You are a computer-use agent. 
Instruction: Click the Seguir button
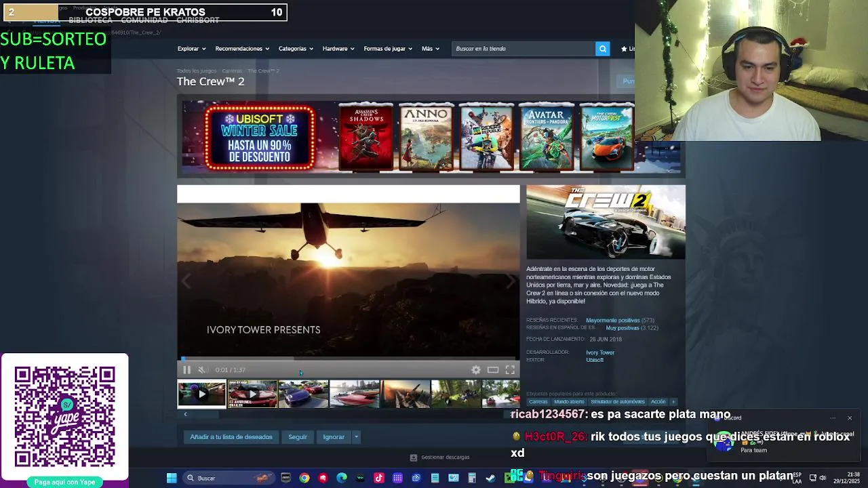(x=298, y=437)
